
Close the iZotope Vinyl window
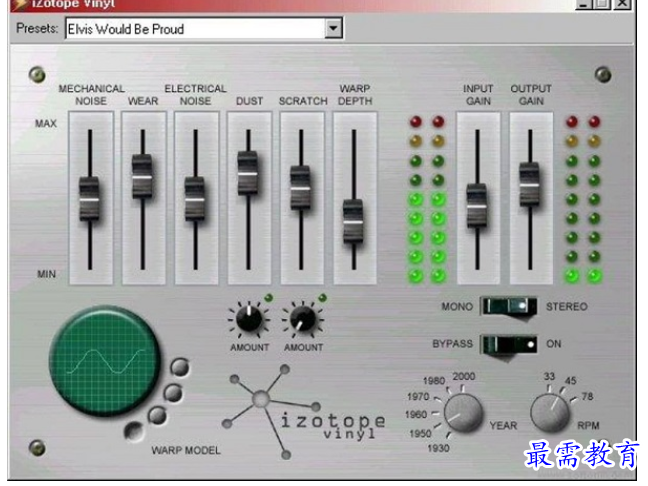coord(623,4)
